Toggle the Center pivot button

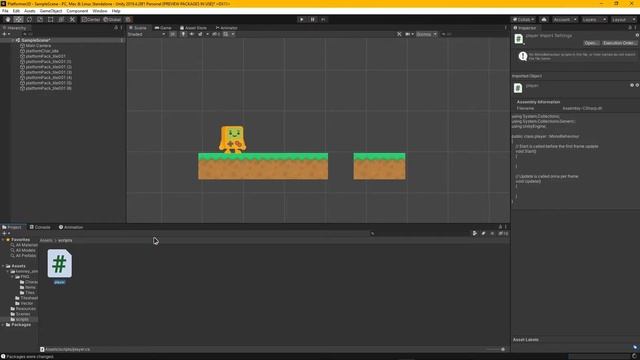click(x=91, y=20)
